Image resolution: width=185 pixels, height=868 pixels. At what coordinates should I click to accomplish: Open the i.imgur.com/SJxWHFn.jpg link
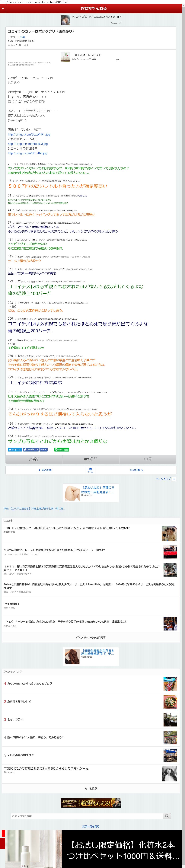coord(29,134)
